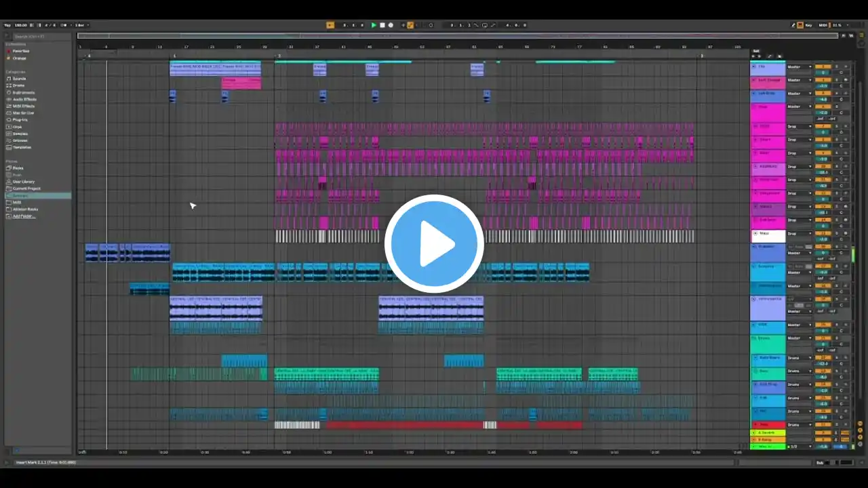Toggle the Automation Mode icon beside locator arrows

[771, 56]
